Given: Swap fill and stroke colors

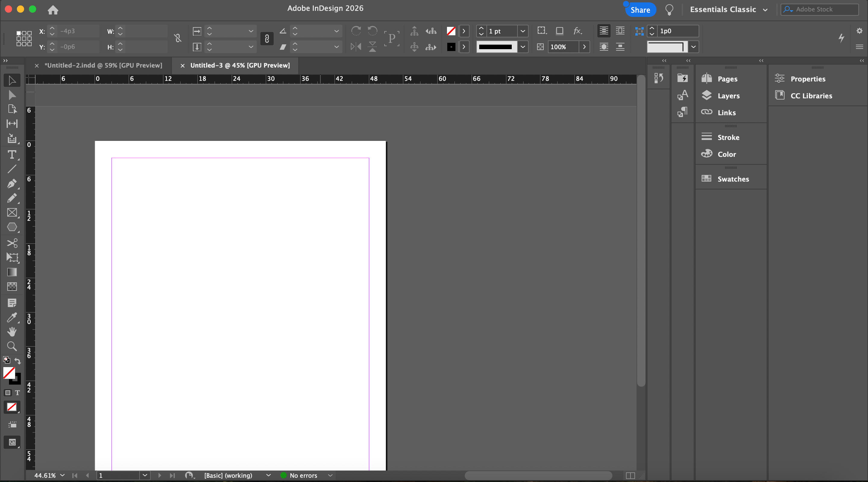Looking at the screenshot, I should (17, 360).
